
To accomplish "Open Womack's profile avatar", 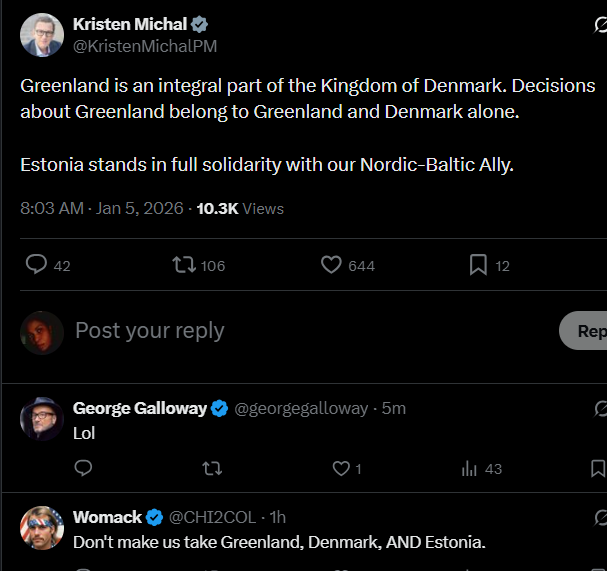I will pyautogui.click(x=42, y=528).
